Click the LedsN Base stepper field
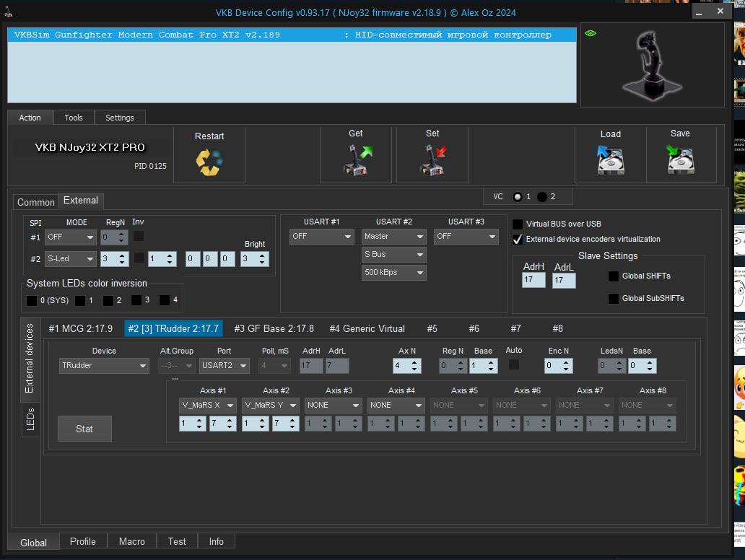 point(642,366)
